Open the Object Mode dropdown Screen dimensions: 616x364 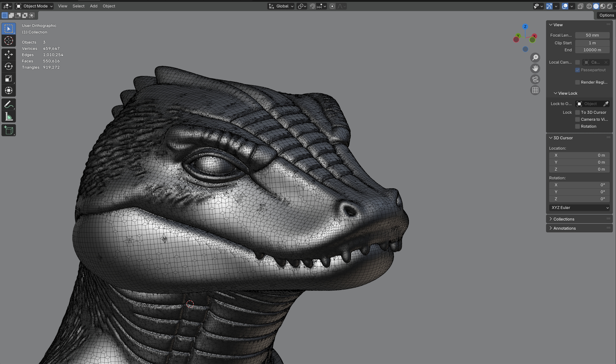(34, 6)
